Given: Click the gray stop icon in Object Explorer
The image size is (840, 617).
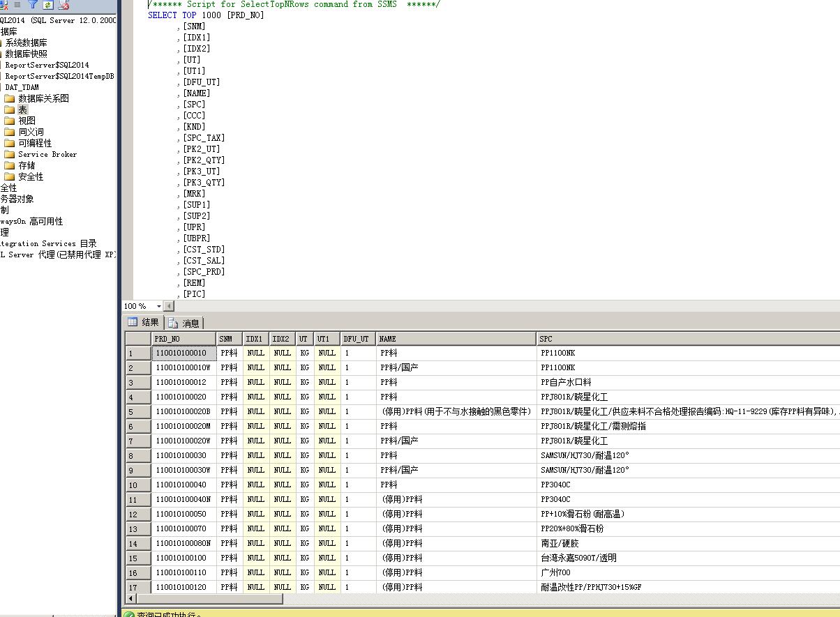Looking at the screenshot, I should click(17, 4).
